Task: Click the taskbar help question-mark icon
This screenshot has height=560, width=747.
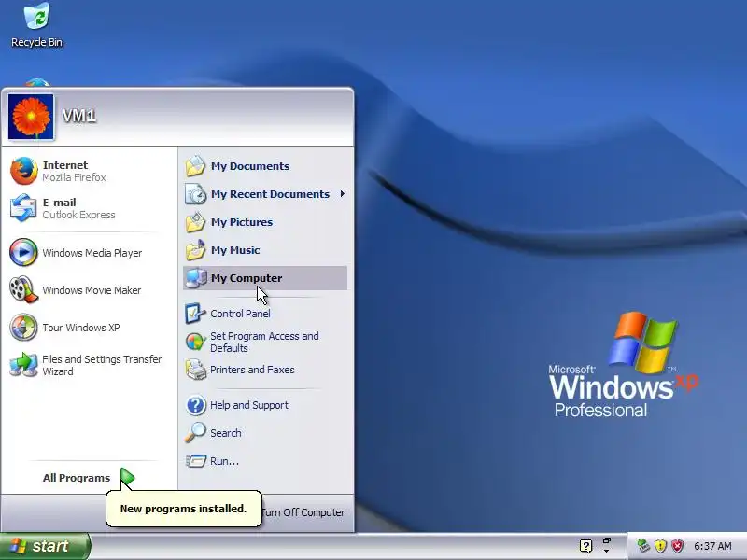Action: [586, 546]
